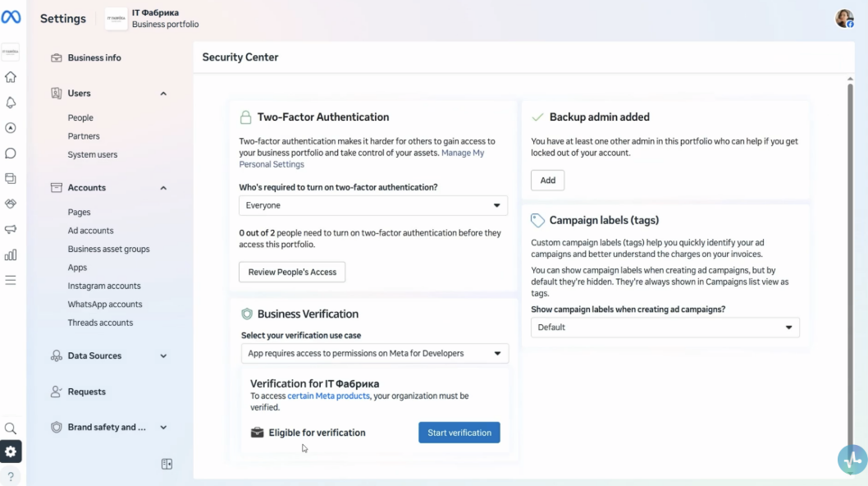Open Apps under Accounts

[77, 268]
